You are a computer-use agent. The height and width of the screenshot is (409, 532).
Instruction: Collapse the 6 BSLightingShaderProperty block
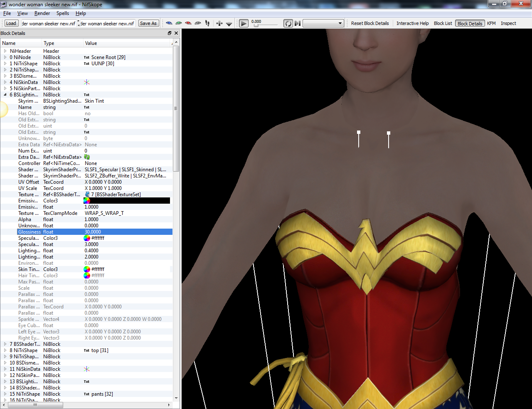5,95
